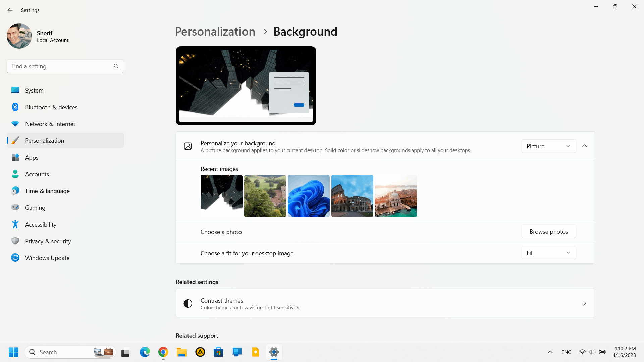Click the Privacy & security icon

pyautogui.click(x=15, y=241)
